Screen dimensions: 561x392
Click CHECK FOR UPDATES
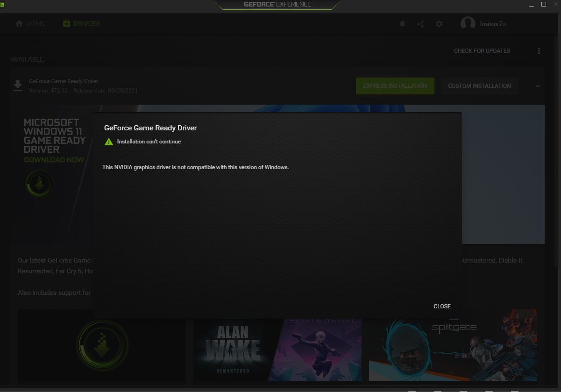(482, 51)
